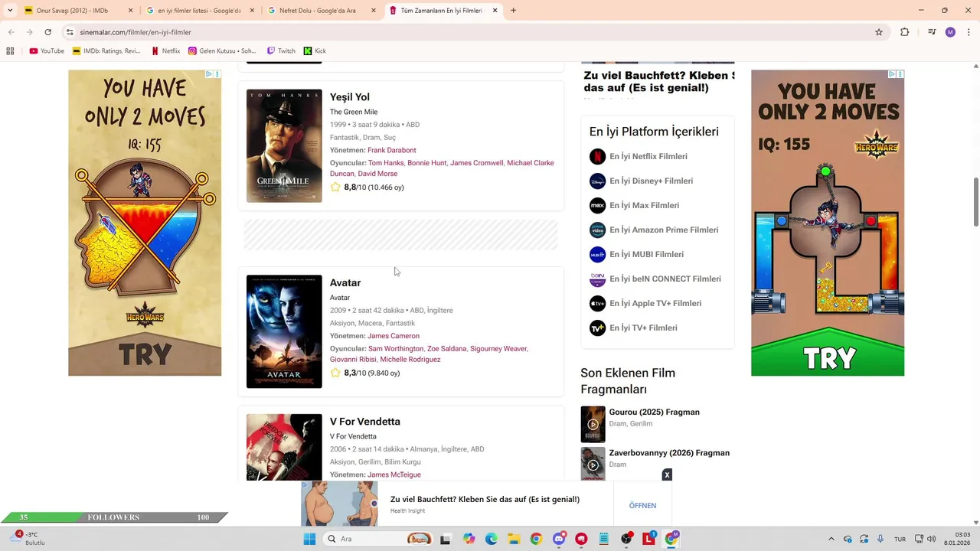
Task: Open the Chrome profile avatar
Action: [950, 32]
